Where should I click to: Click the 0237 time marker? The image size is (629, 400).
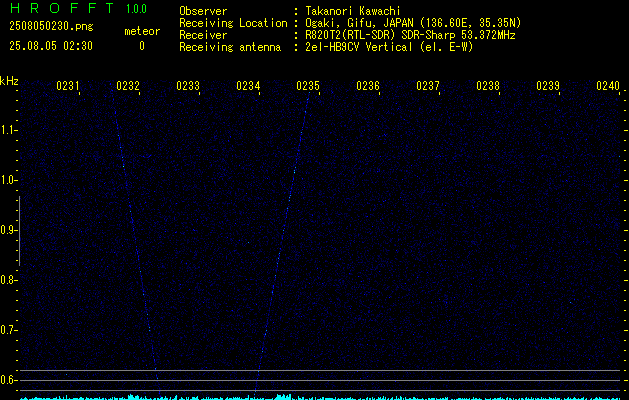(x=428, y=85)
